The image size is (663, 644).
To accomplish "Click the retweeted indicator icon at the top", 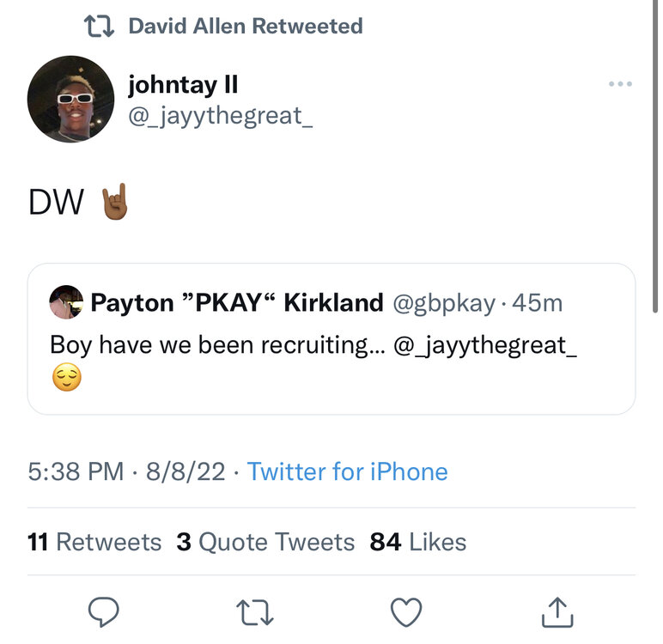I will point(100,27).
